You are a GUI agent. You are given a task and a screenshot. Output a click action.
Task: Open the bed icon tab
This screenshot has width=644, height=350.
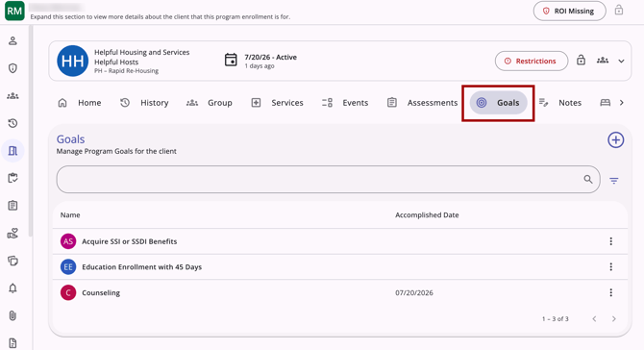(x=605, y=103)
